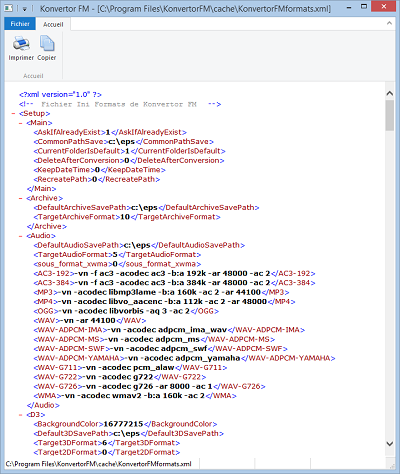Click the TargetAudioFormat line
Screen dimensions: 400x474
click(117, 255)
